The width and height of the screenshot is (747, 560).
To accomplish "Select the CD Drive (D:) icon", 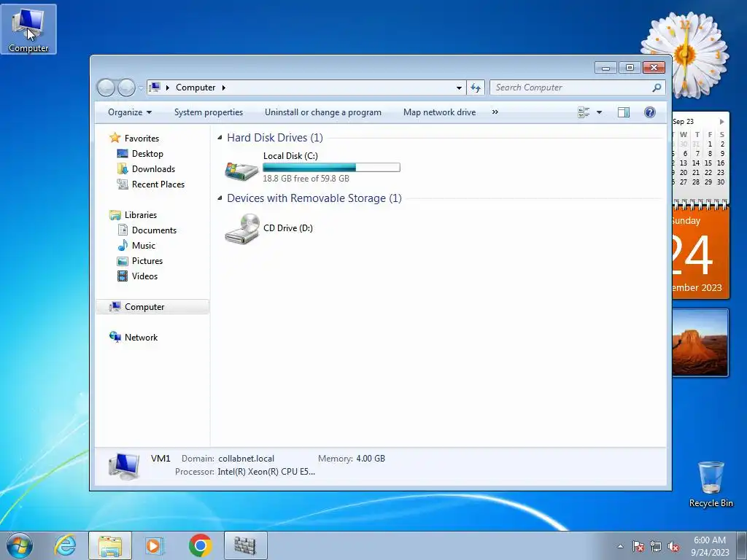I will 241,228.
